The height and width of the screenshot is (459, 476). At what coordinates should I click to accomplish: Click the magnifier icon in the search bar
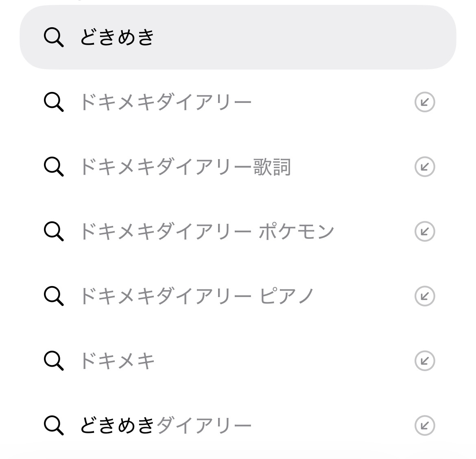point(54,38)
